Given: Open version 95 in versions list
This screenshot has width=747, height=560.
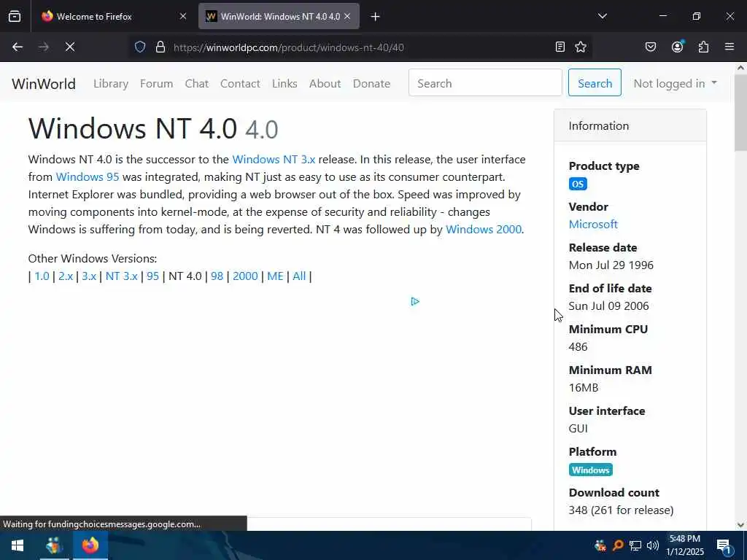Looking at the screenshot, I should [x=153, y=276].
